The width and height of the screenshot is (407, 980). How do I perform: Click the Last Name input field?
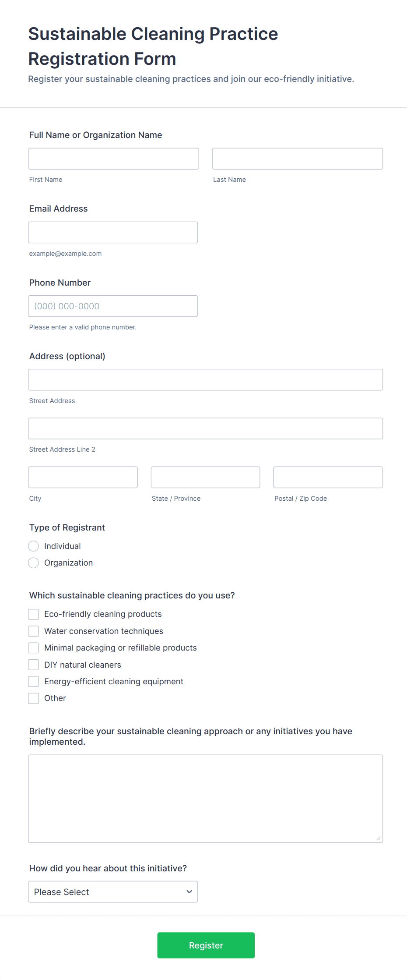point(297,159)
